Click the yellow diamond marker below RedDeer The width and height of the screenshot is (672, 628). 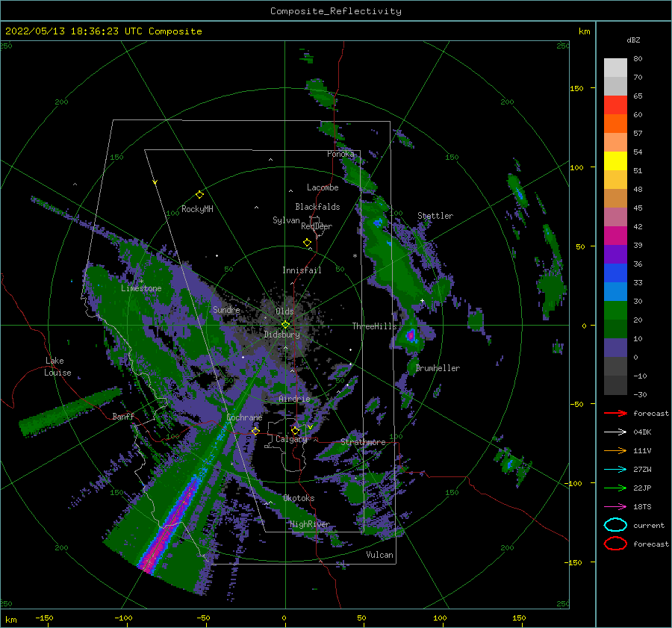tap(308, 243)
